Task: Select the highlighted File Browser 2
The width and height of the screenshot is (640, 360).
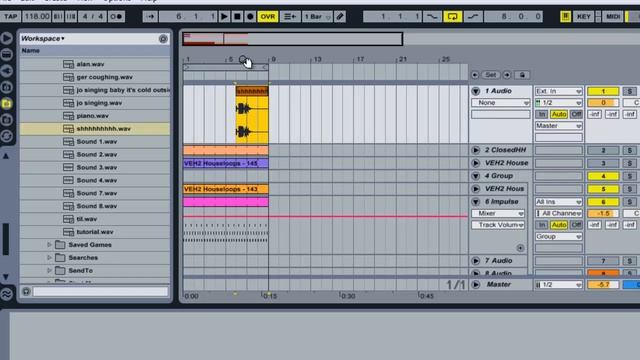Action: pyautogui.click(x=7, y=103)
